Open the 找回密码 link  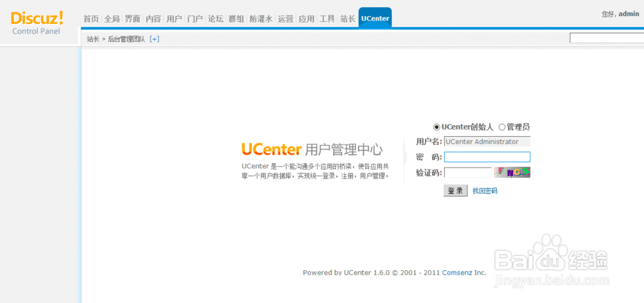tap(485, 191)
